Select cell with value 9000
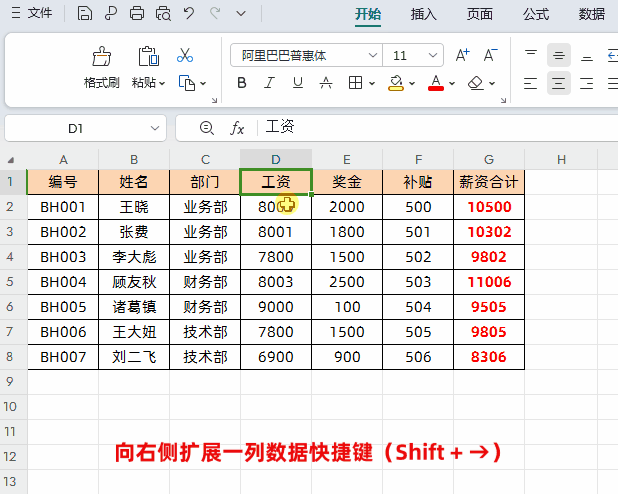Screen dimensions: 618x494 276,307
